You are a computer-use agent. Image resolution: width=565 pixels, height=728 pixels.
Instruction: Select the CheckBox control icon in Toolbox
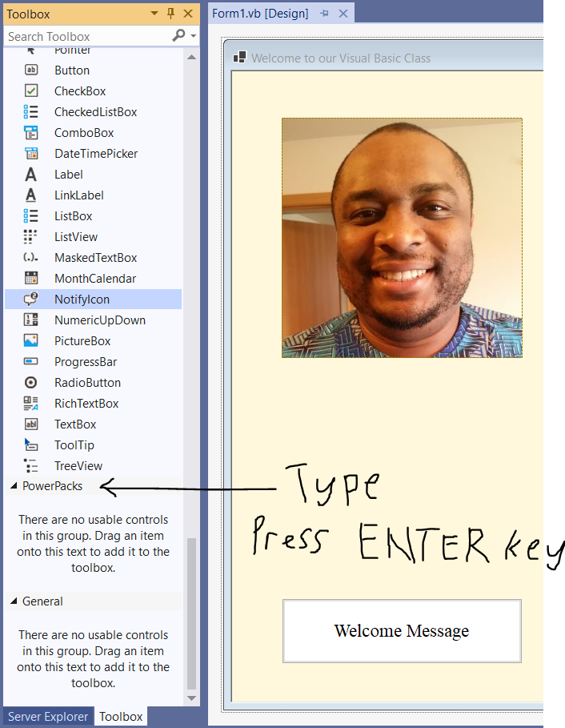(31, 91)
